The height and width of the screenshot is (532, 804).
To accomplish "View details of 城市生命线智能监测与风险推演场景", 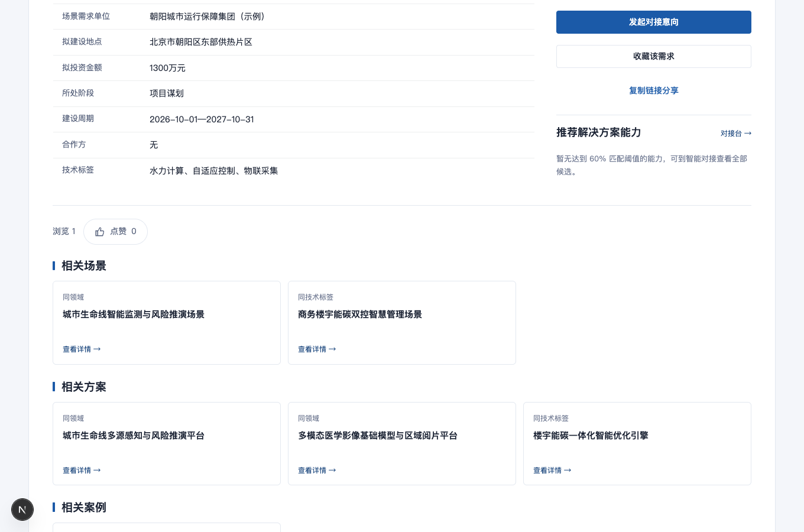I will click(82, 349).
